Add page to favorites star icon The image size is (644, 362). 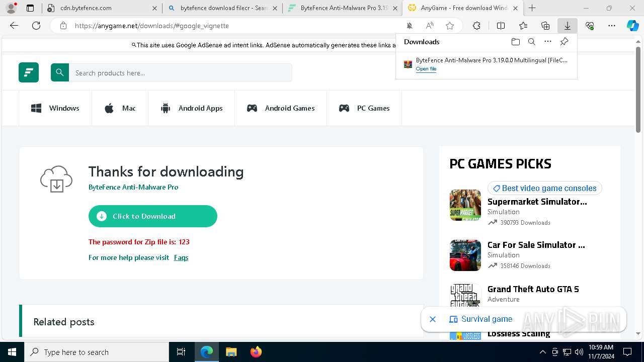pos(450,26)
